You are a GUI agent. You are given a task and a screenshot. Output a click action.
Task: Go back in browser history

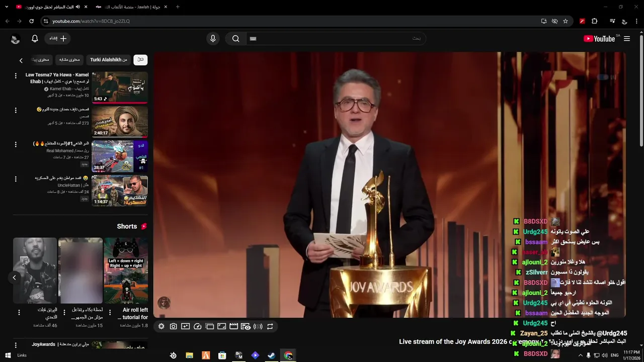7,21
